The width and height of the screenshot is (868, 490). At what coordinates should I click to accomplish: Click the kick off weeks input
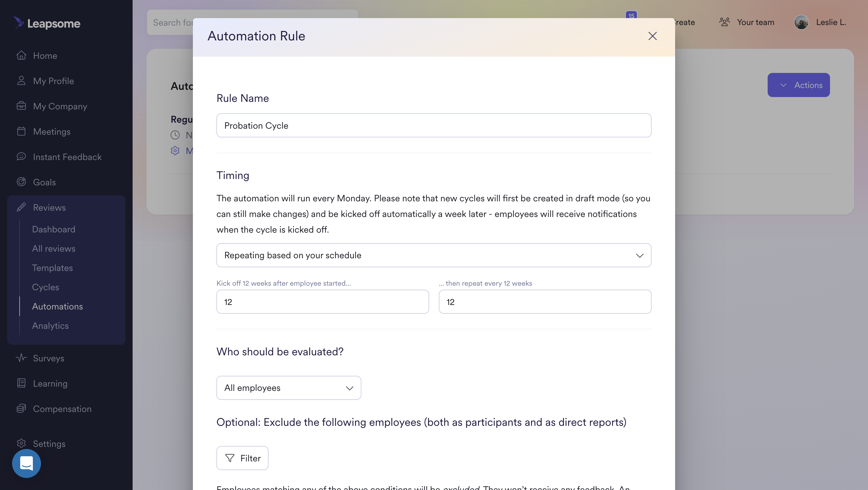[x=322, y=302]
